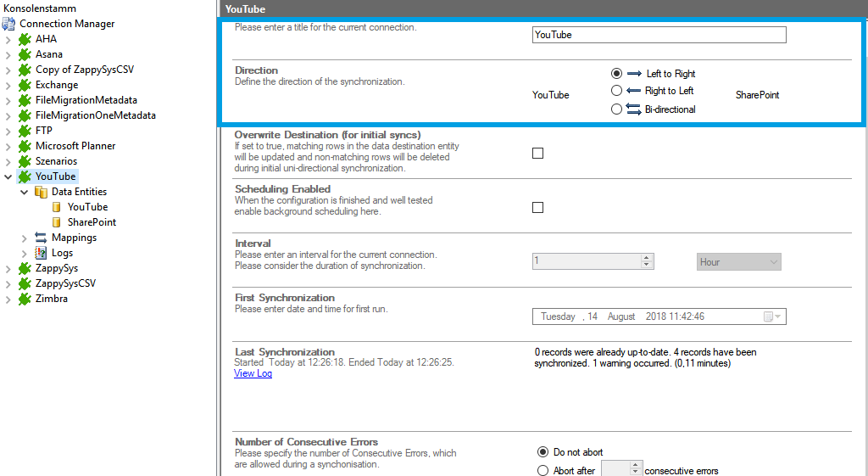This screenshot has width=868, height=476.
Task: Tick the Scheduling Enabled checkbox
Action: coord(537,208)
